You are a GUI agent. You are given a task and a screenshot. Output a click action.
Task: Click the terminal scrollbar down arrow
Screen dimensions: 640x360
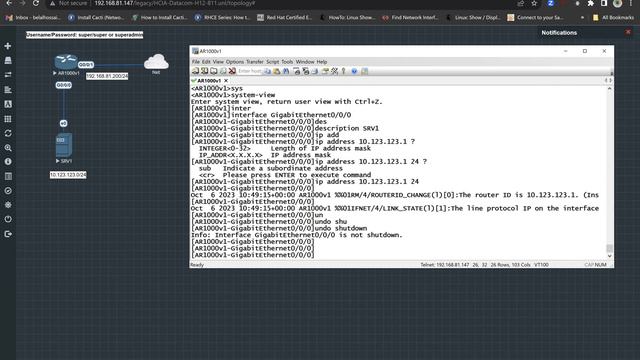click(609, 256)
